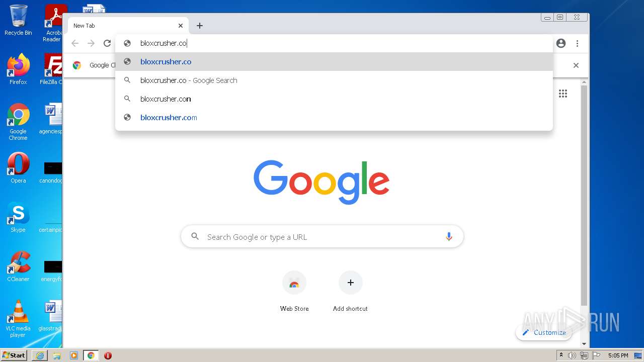Dismiss the Google Chrome infobar
644x362 pixels.
click(x=576, y=65)
